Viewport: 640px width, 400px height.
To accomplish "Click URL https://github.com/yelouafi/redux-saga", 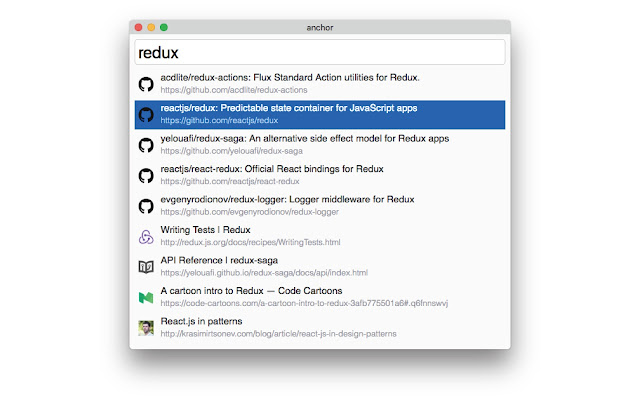I will click(231, 151).
